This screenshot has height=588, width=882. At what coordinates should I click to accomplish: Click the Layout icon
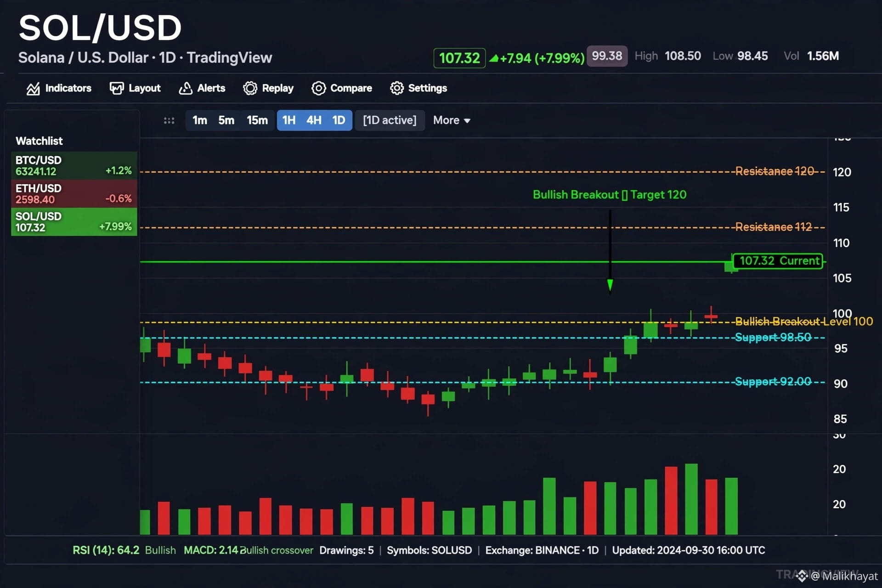[x=117, y=88]
